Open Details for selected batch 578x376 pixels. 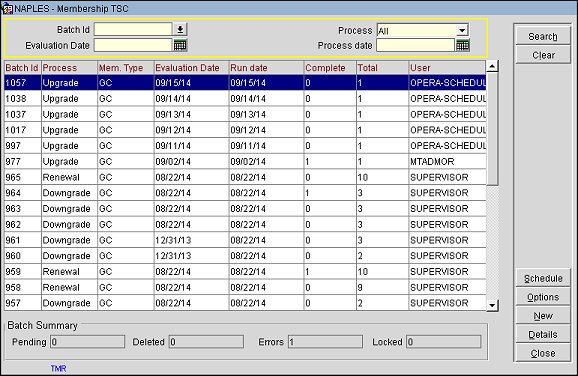[543, 334]
